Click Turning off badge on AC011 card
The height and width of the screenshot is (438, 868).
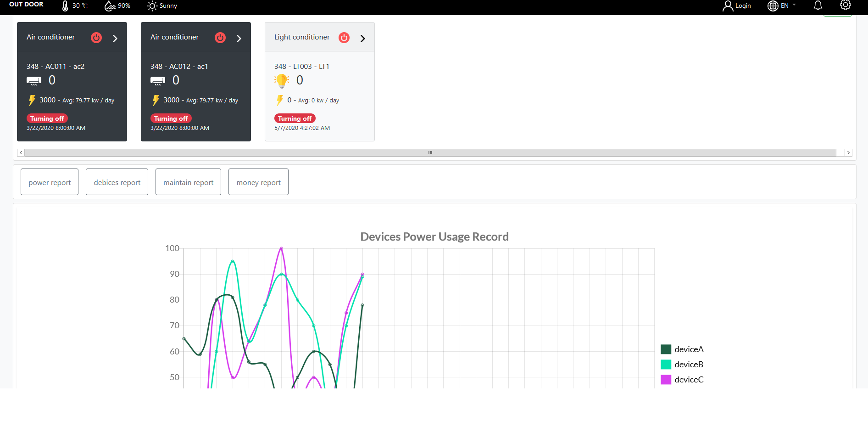pyautogui.click(x=47, y=118)
